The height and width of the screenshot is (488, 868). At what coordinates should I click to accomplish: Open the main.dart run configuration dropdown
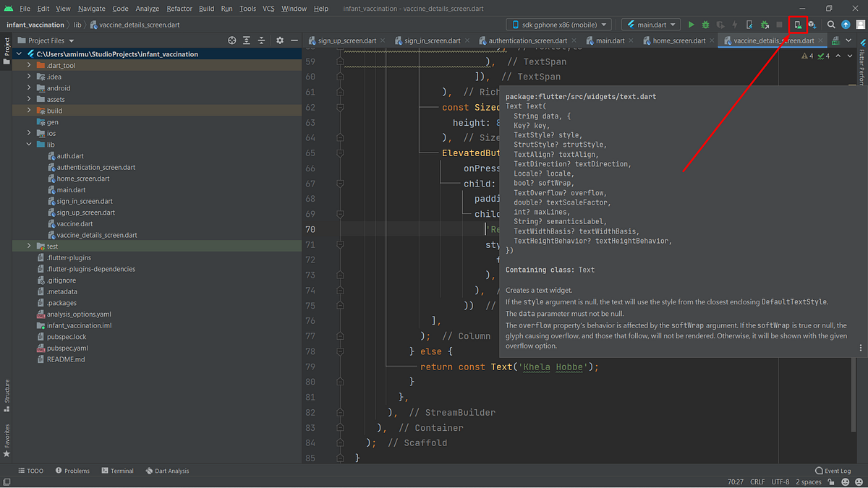pos(649,24)
